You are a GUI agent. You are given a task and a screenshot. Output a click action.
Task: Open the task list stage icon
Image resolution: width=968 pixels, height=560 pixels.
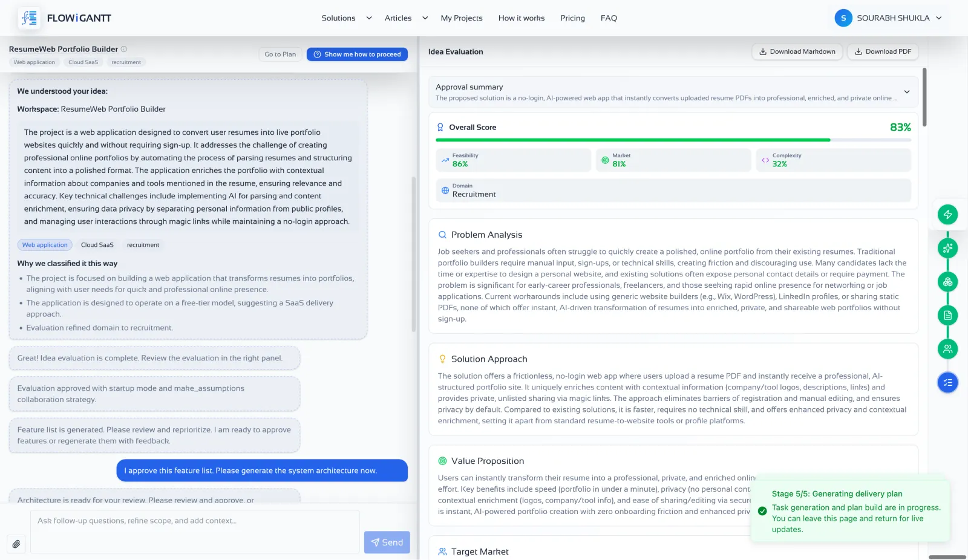947,382
